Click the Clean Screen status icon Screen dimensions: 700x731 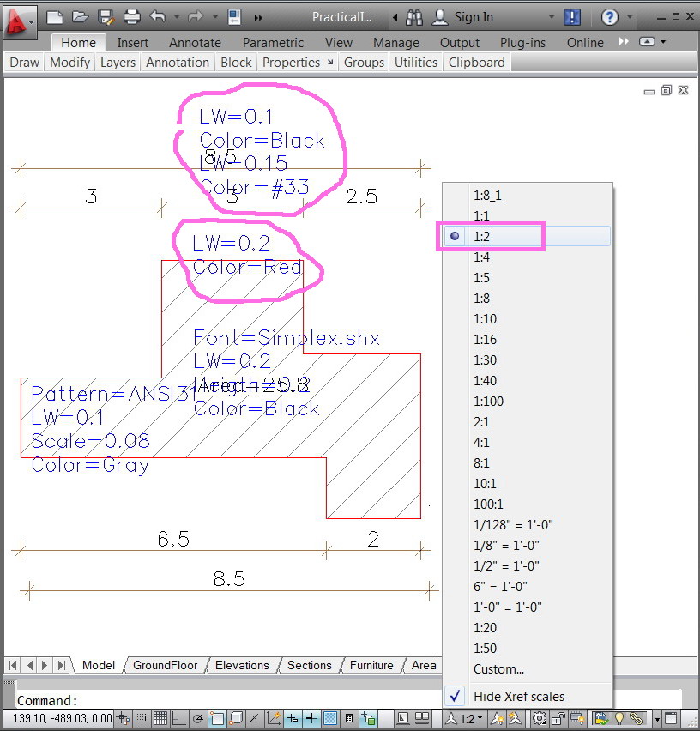click(671, 718)
